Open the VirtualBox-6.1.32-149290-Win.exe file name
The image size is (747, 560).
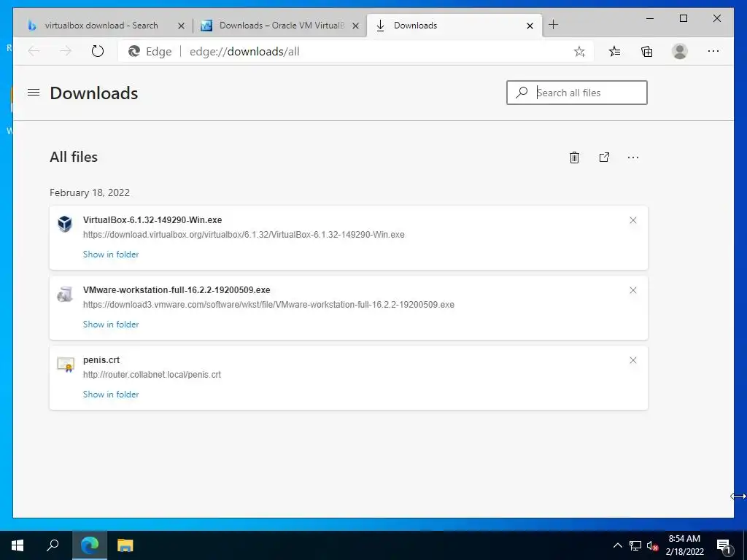152,220
